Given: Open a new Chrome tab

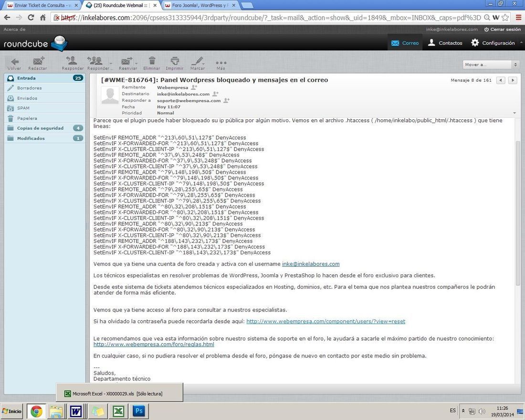Looking at the screenshot, I should tap(247, 5).
